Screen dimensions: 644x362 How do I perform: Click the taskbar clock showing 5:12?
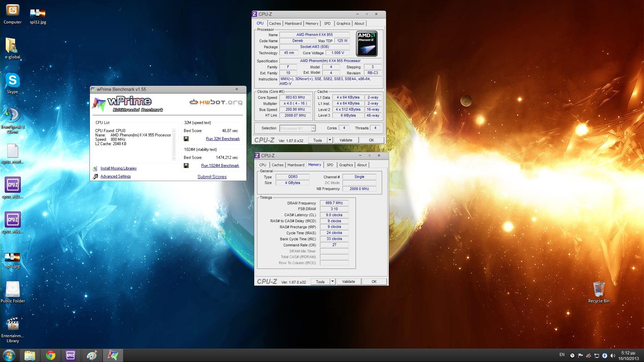(x=628, y=355)
